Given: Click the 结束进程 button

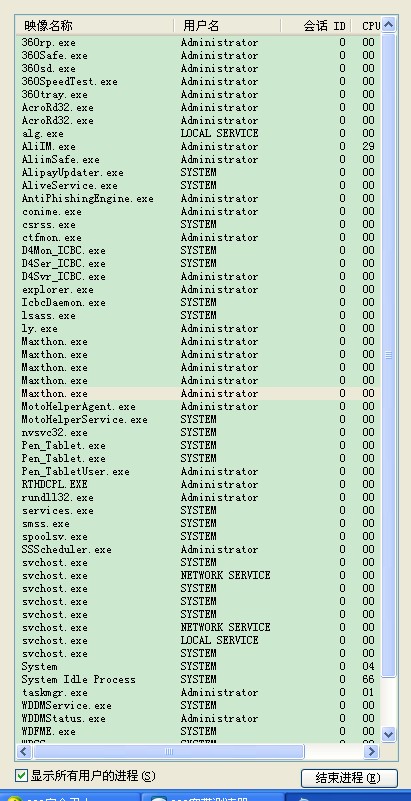Looking at the screenshot, I should point(349,778).
